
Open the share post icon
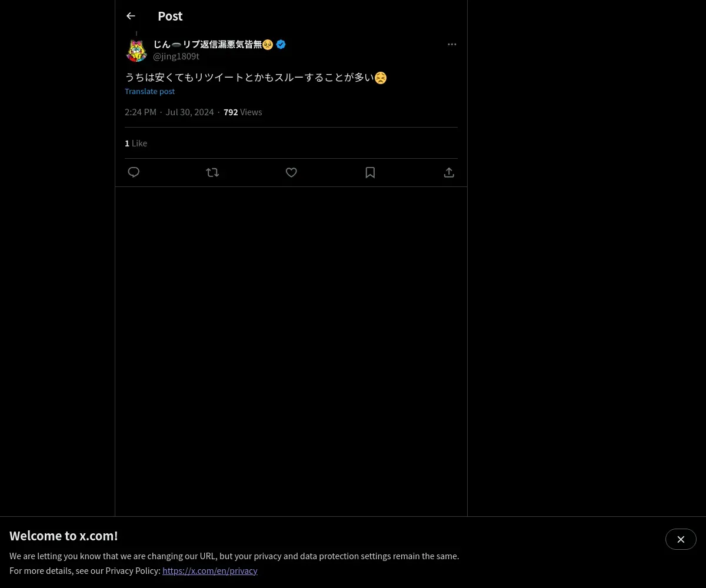[x=449, y=172]
